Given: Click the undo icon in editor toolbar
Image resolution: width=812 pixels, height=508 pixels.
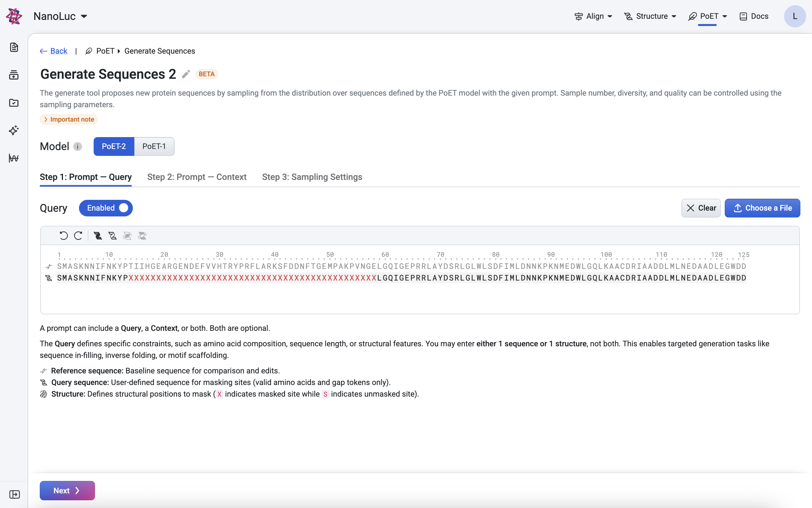Looking at the screenshot, I should (64, 235).
